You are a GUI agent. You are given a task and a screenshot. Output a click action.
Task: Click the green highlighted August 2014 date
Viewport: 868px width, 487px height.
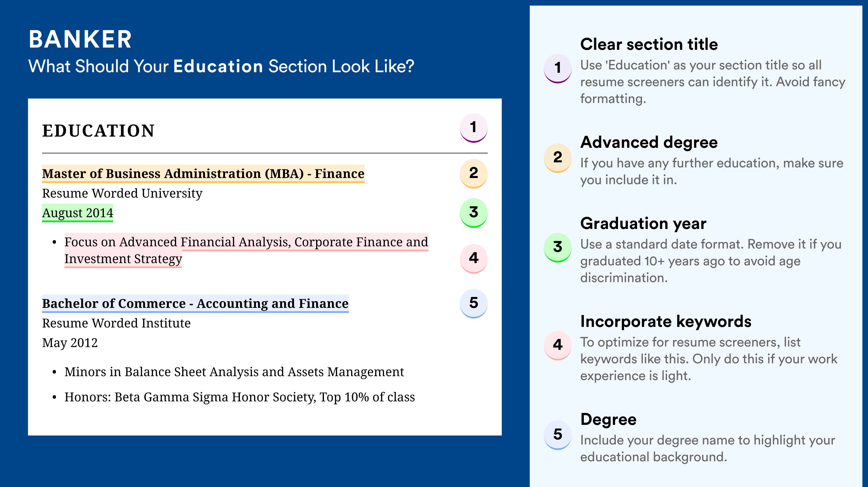[78, 213]
